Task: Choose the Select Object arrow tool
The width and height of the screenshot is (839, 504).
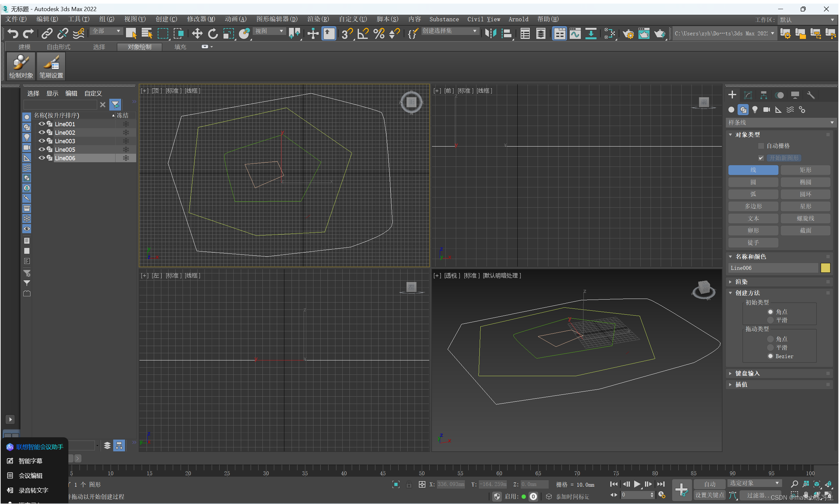Action: (x=131, y=34)
